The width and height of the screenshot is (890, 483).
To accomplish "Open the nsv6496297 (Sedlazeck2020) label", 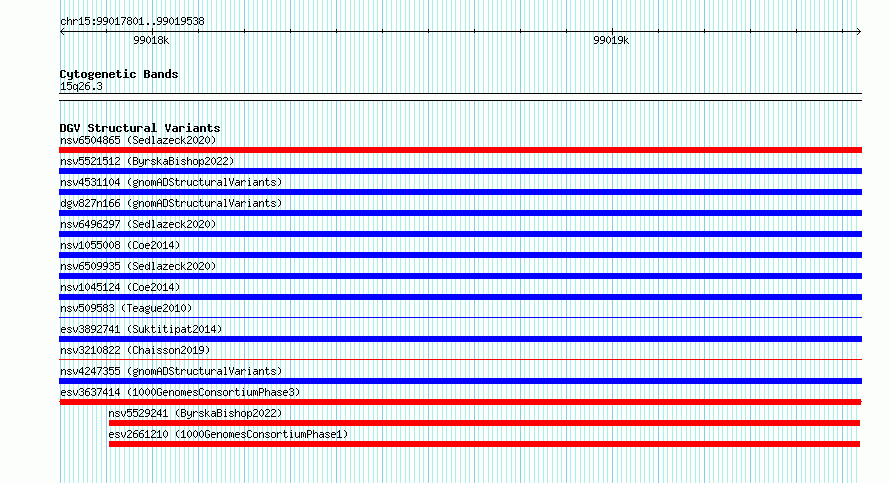I will pyautogui.click(x=138, y=224).
